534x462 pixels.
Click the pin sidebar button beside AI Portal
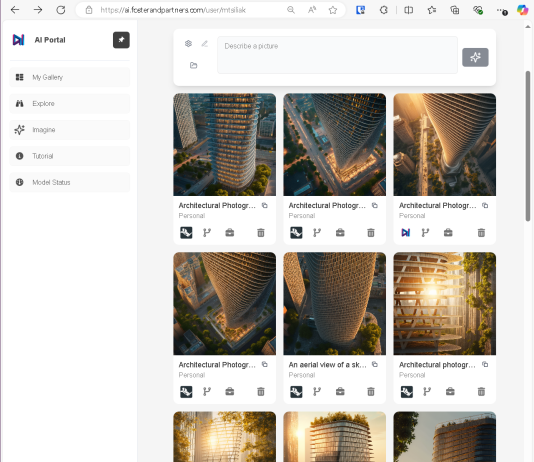pyautogui.click(x=121, y=40)
